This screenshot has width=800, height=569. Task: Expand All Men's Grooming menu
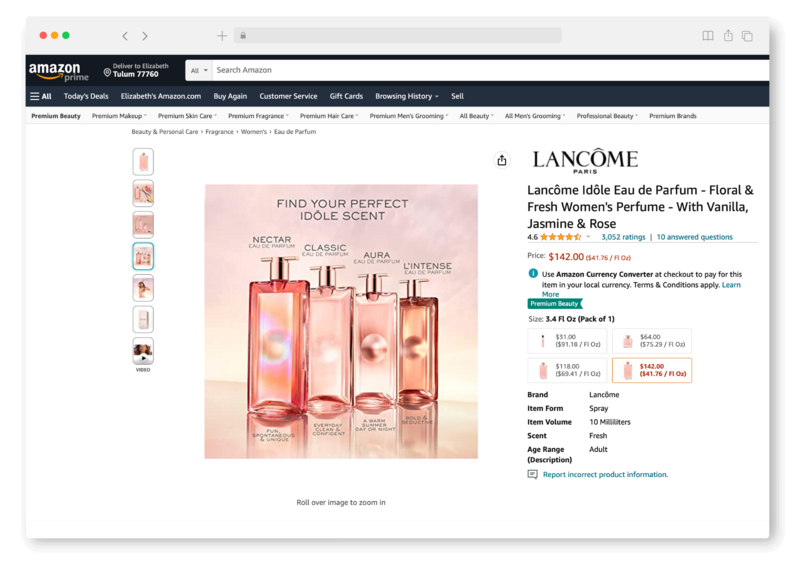click(535, 116)
